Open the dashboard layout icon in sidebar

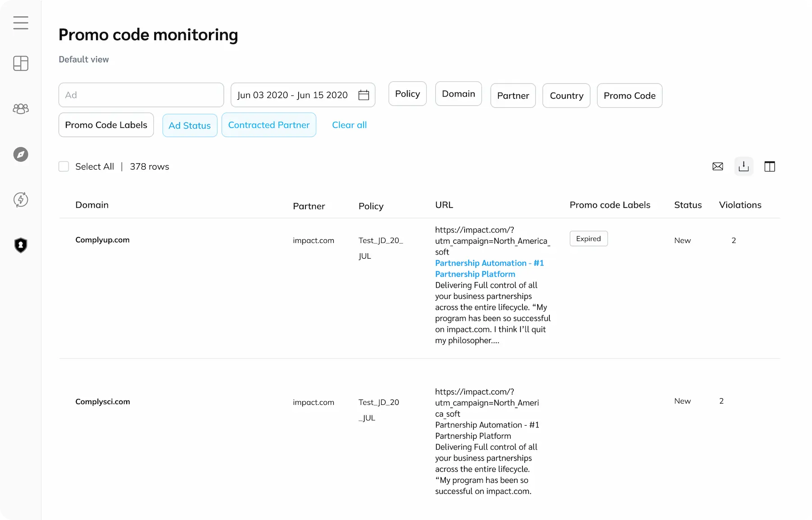tap(21, 64)
